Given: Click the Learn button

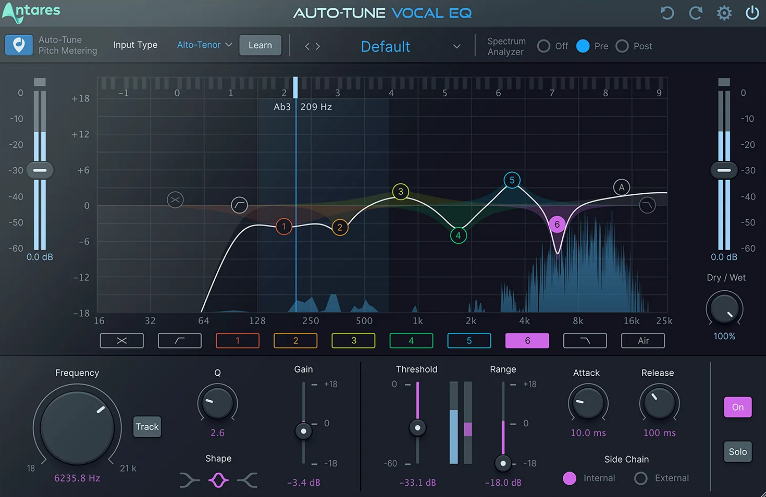Looking at the screenshot, I should [x=260, y=45].
